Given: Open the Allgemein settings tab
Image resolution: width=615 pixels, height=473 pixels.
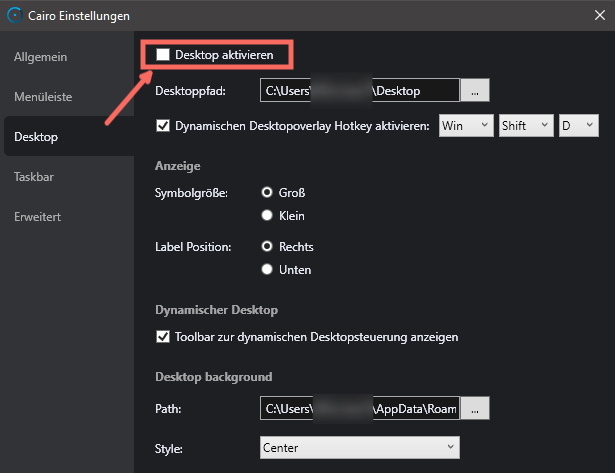Looking at the screenshot, I should [x=40, y=57].
